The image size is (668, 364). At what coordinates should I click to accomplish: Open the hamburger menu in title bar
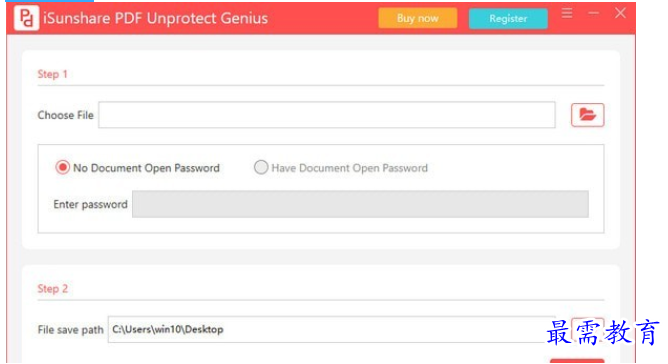pyautogui.click(x=567, y=13)
